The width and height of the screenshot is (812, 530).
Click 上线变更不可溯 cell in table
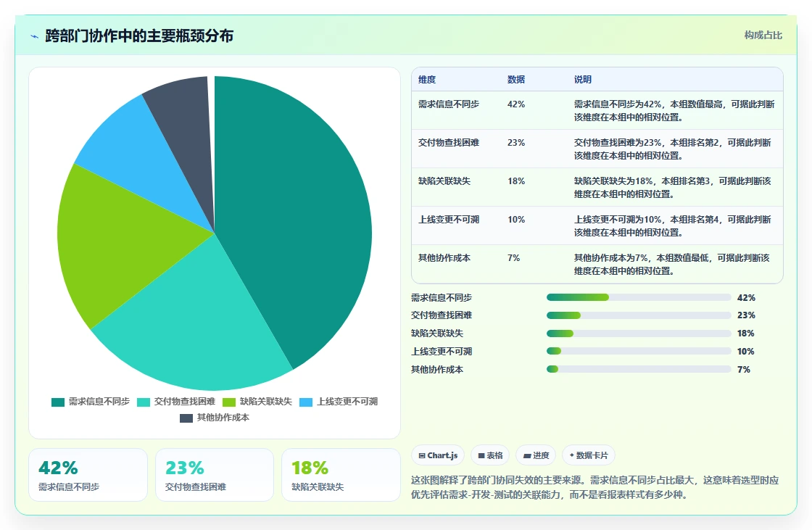point(449,219)
